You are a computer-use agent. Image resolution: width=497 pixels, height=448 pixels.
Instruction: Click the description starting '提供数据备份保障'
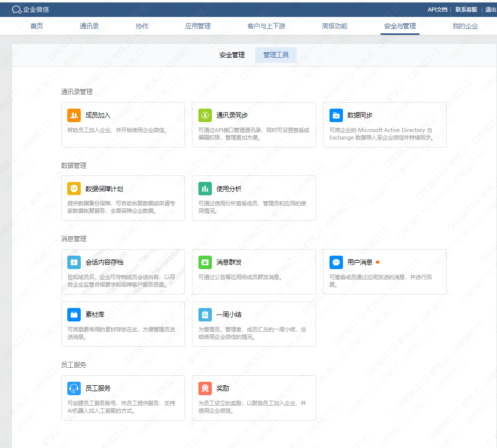click(x=121, y=207)
